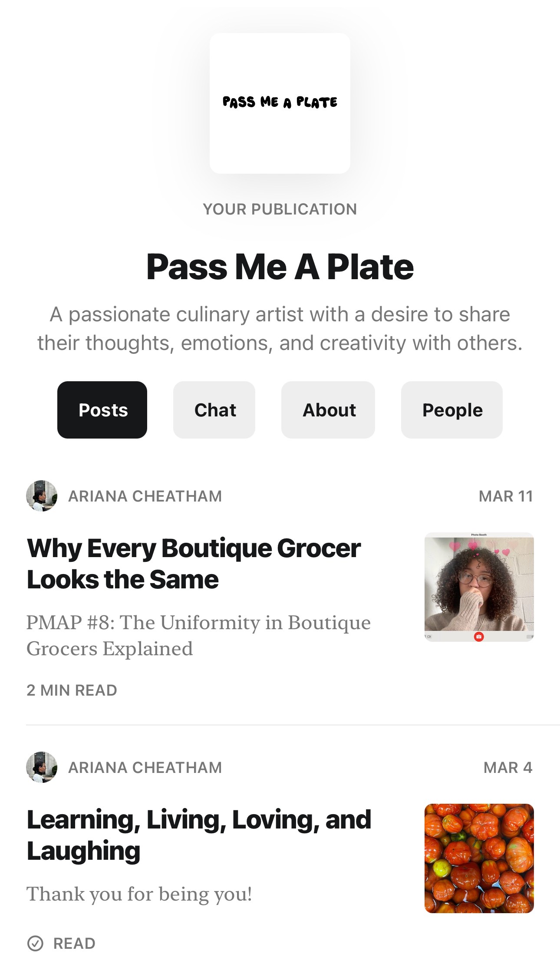Tap the 'Thank you for being you!' subtitle
Screen dimensions: 560x977
coord(139,894)
